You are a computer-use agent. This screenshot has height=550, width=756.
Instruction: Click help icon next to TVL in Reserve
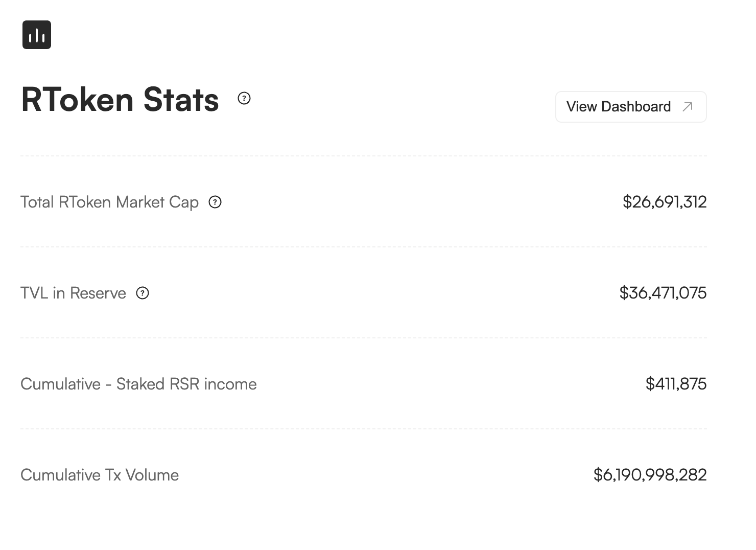pyautogui.click(x=143, y=293)
